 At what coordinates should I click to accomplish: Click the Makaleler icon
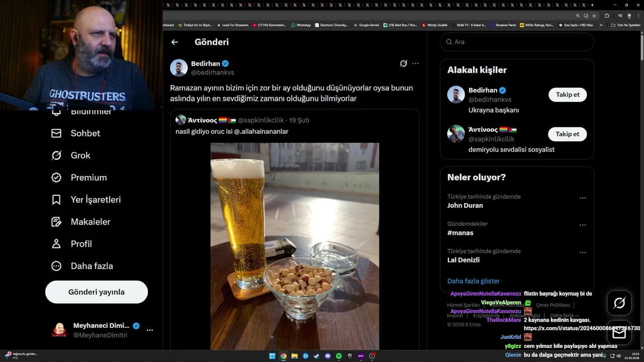tap(56, 222)
